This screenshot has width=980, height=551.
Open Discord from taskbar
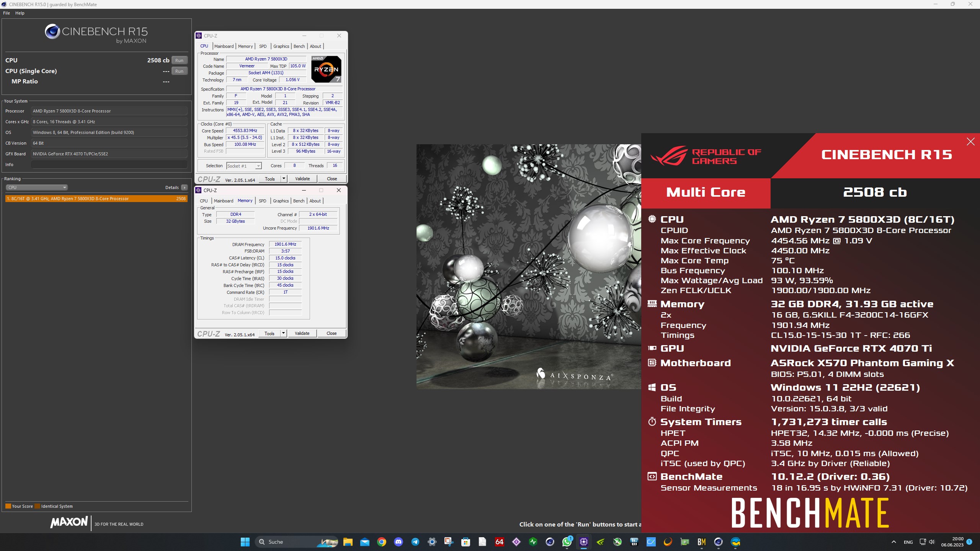[x=399, y=542]
